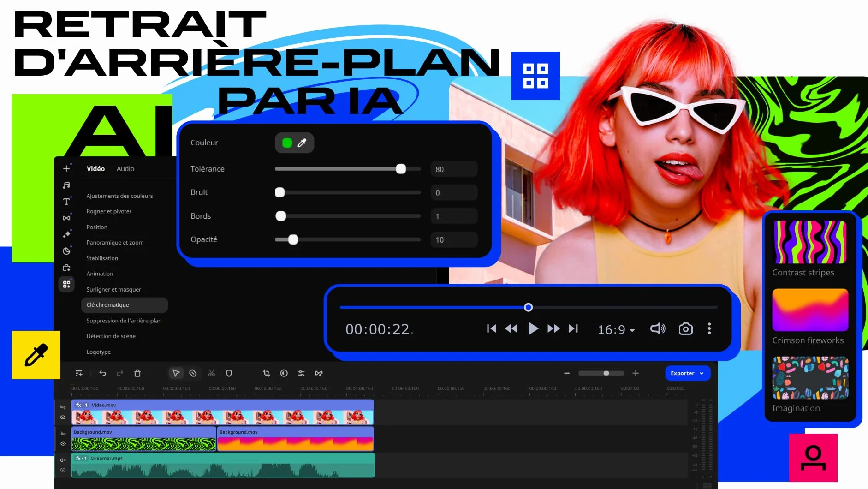
Task: Open the Titles (T) section in sidebar
Action: tap(66, 201)
